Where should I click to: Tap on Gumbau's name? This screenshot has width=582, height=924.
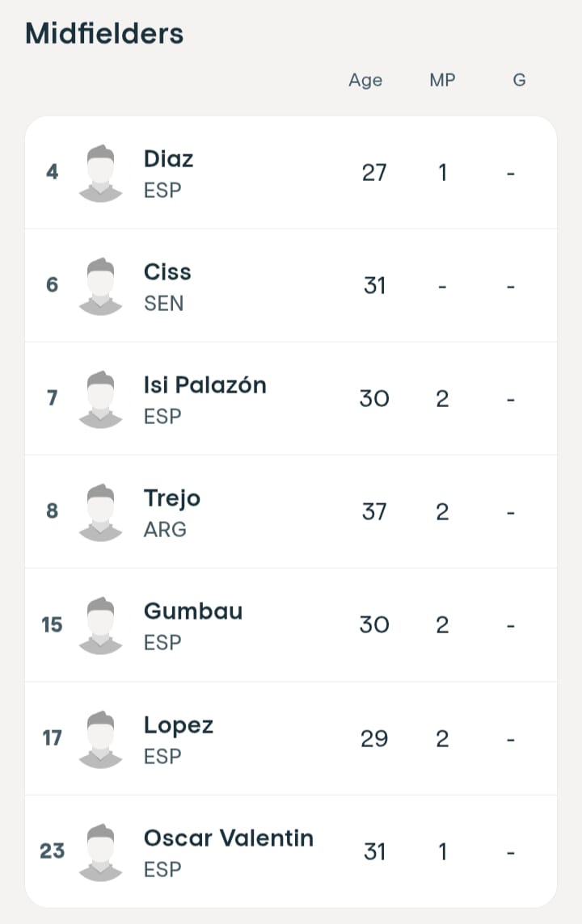click(x=192, y=611)
